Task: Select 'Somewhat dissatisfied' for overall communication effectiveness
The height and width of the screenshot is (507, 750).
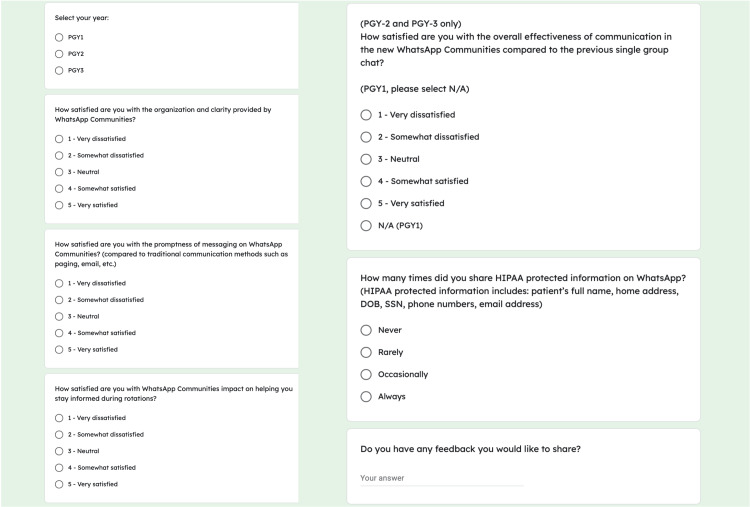Action: point(366,137)
